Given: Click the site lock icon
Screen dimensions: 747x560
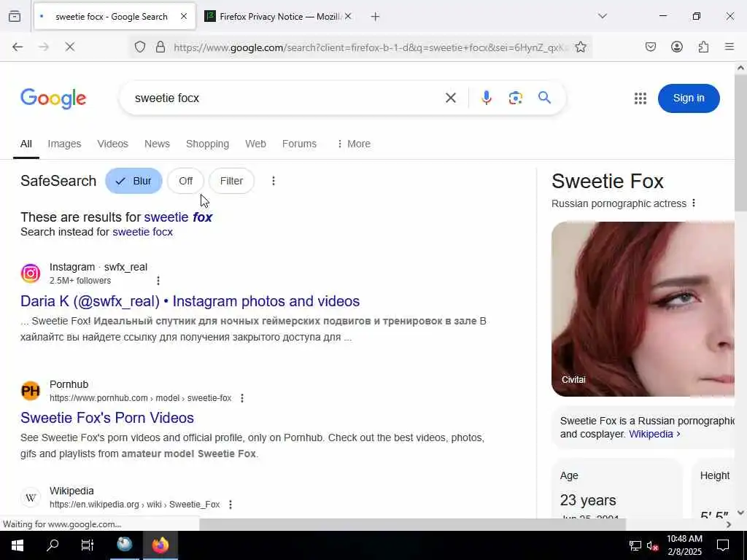Looking at the screenshot, I should tap(160, 47).
